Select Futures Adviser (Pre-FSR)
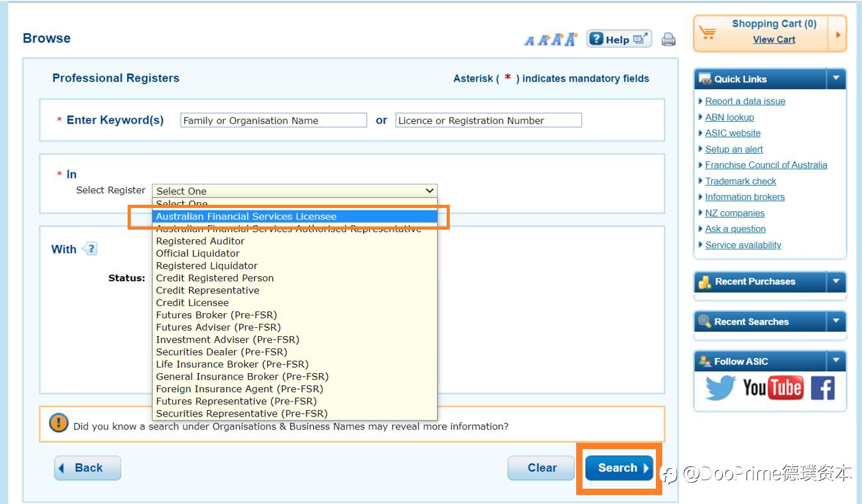This screenshot has height=504, width=862. (295, 327)
